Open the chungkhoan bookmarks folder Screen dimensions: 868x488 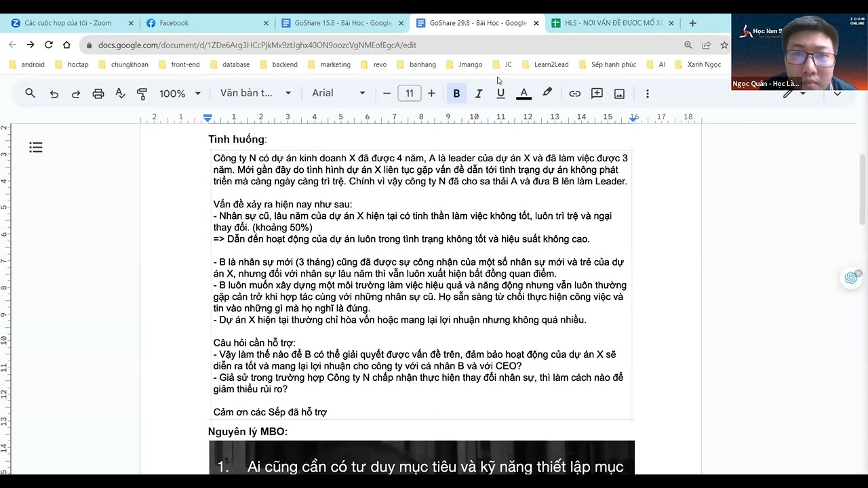[x=123, y=64]
